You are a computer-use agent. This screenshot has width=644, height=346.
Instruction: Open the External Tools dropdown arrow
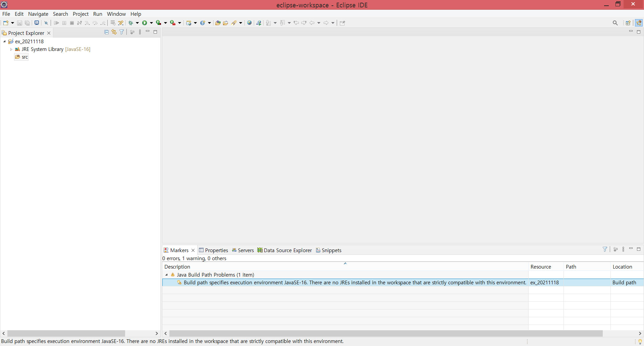coord(180,23)
